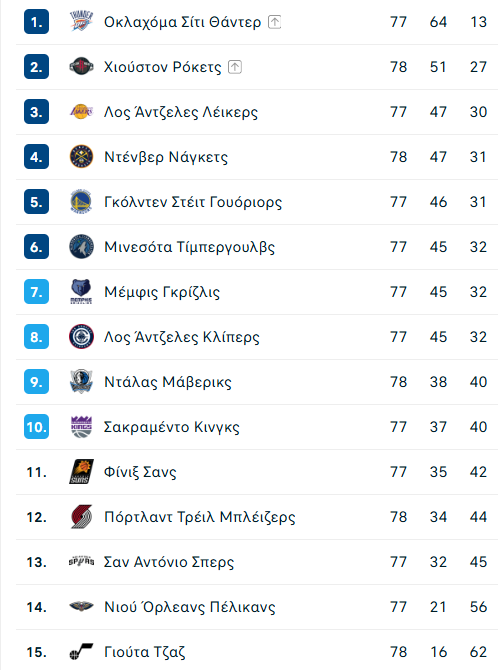Click the Houston Rockets logo
Screen dimensions: 498x670
81,67
